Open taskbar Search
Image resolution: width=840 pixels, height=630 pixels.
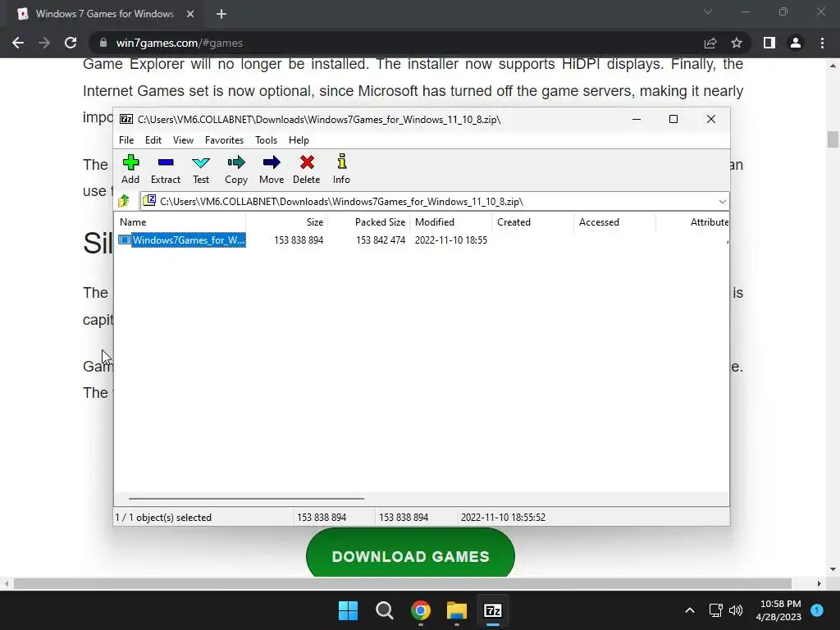tap(384, 610)
